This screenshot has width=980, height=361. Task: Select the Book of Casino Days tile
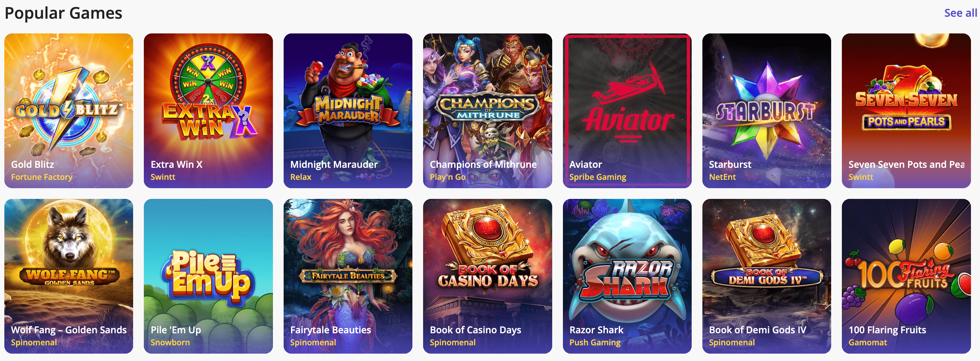coord(487,276)
